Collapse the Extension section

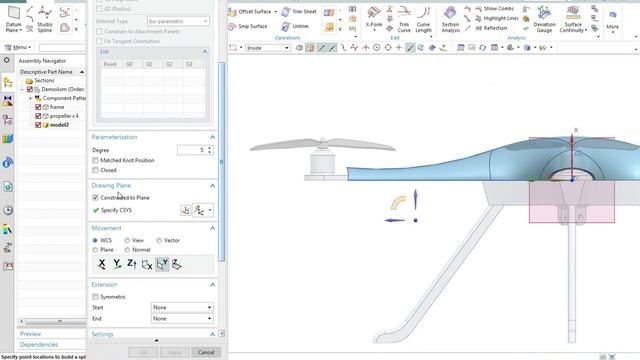coord(212,284)
